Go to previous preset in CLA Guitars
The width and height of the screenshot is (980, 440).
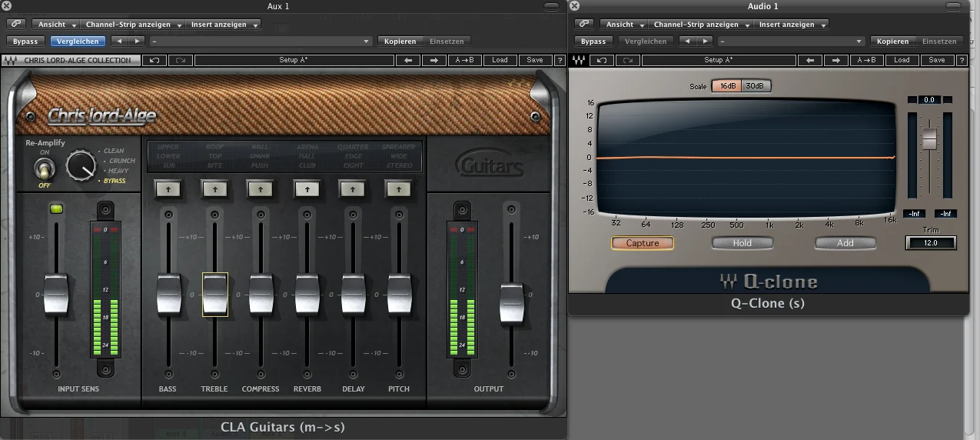[x=408, y=60]
